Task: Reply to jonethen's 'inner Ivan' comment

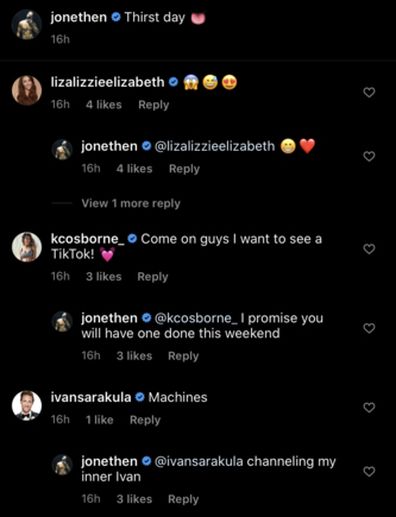Action: click(183, 499)
